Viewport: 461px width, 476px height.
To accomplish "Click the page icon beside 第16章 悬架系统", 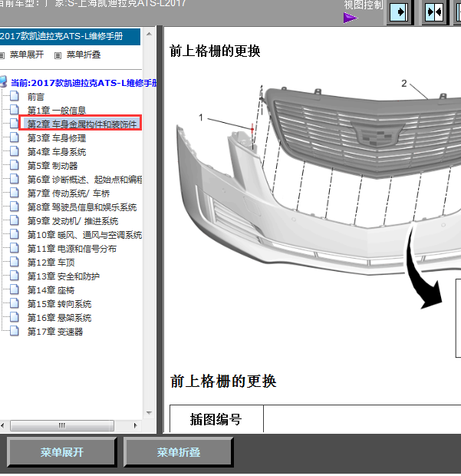I will (x=15, y=317).
